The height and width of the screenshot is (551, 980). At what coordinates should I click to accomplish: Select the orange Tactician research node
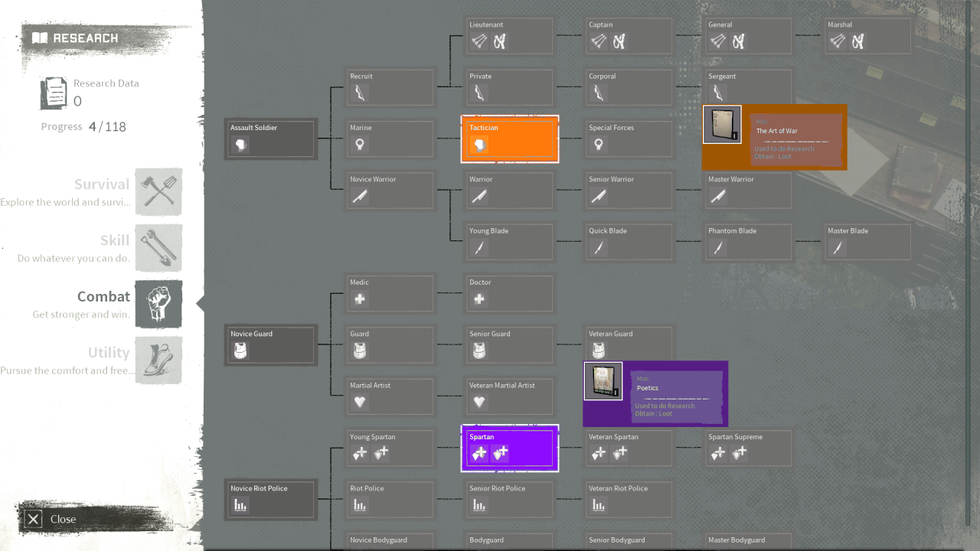pos(510,139)
